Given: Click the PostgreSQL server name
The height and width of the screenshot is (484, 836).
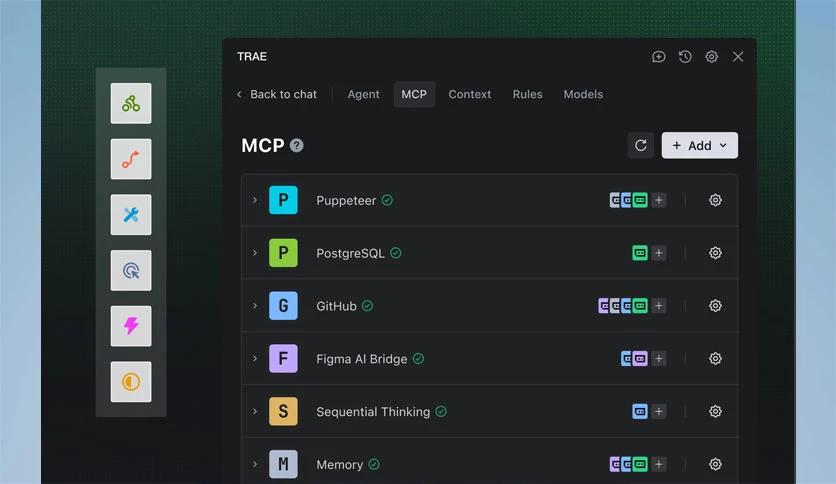Looking at the screenshot, I should click(x=350, y=253).
